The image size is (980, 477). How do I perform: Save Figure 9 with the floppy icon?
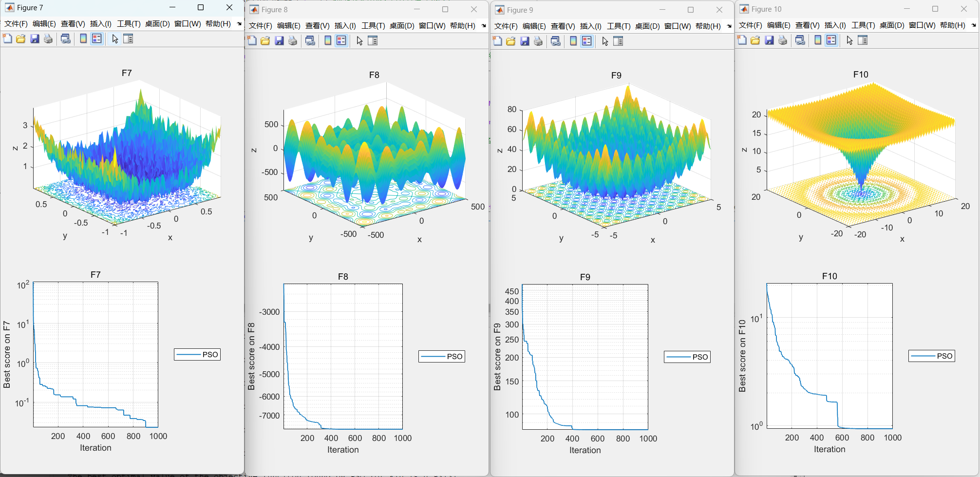(525, 41)
